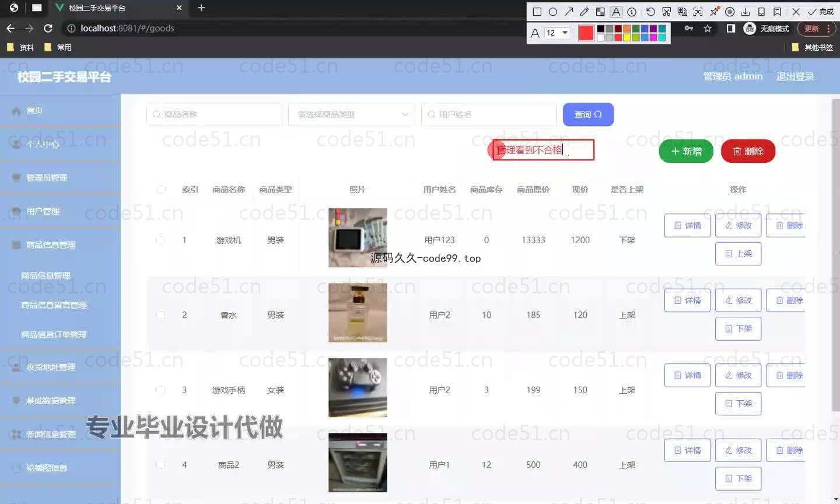Focus the 商品名称 search field
This screenshot has height=504, width=840.
[214, 114]
